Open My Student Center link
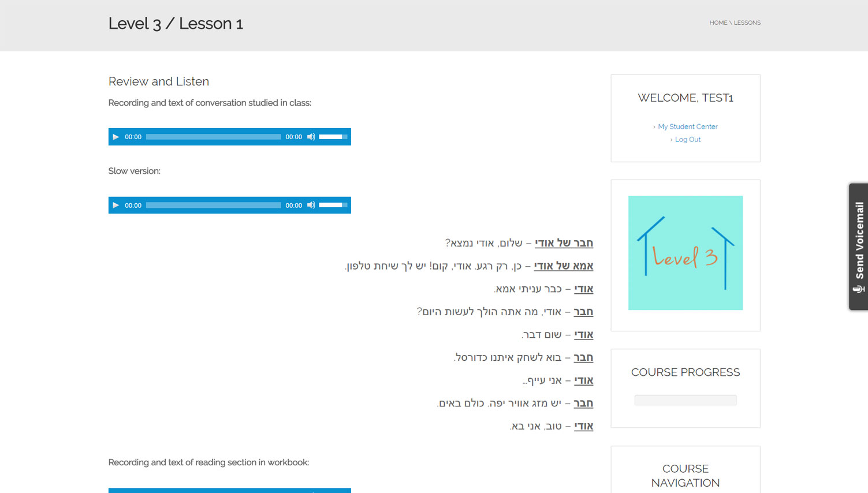Image resolution: width=868 pixels, height=493 pixels. click(x=687, y=126)
